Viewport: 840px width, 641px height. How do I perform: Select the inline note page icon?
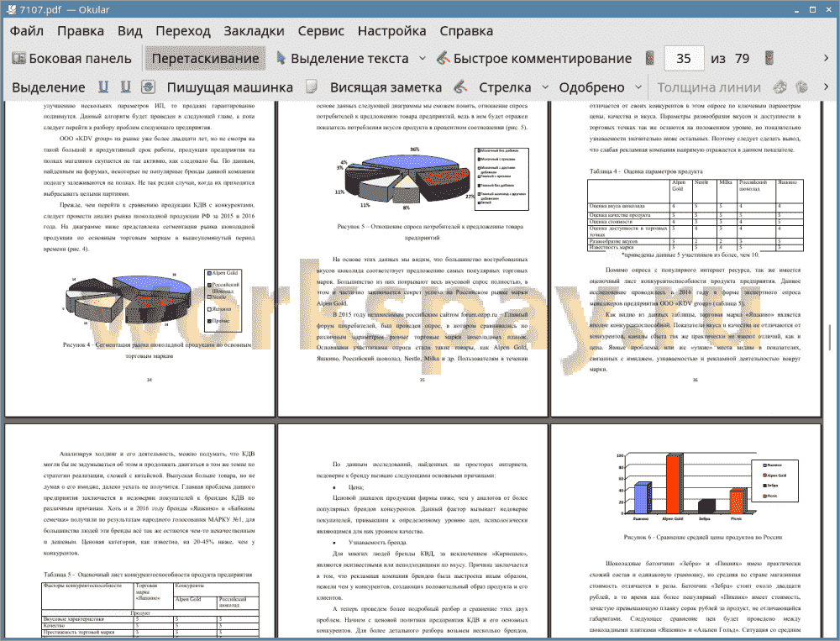tap(312, 87)
